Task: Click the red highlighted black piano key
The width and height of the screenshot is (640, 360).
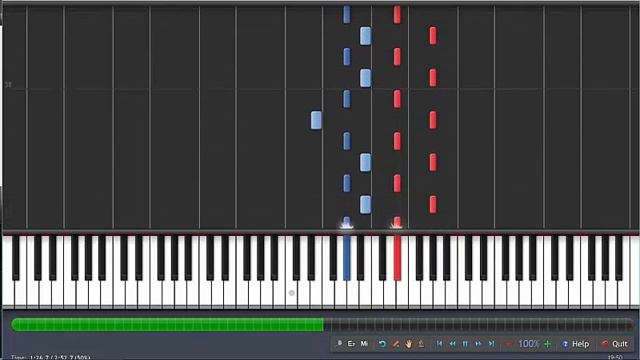Action: tap(397, 258)
